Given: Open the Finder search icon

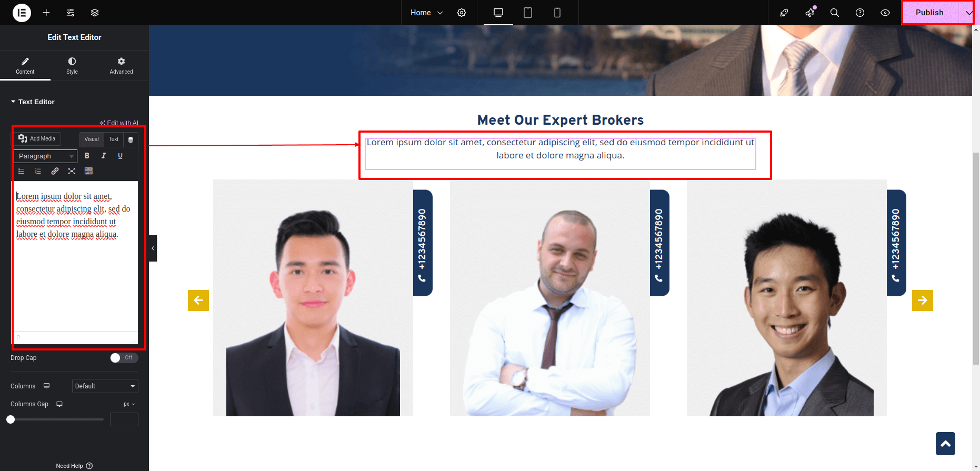Looking at the screenshot, I should point(835,13).
